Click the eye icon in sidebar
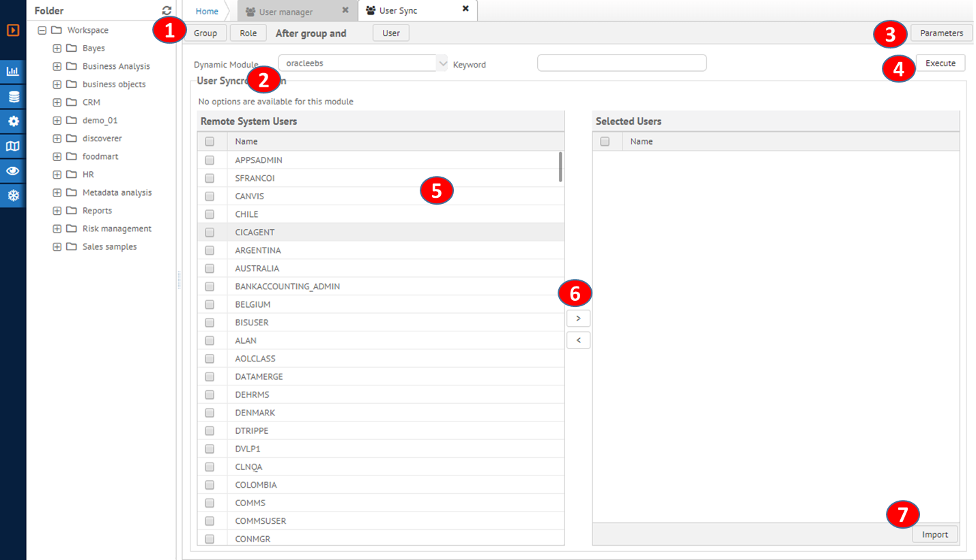 click(x=13, y=171)
